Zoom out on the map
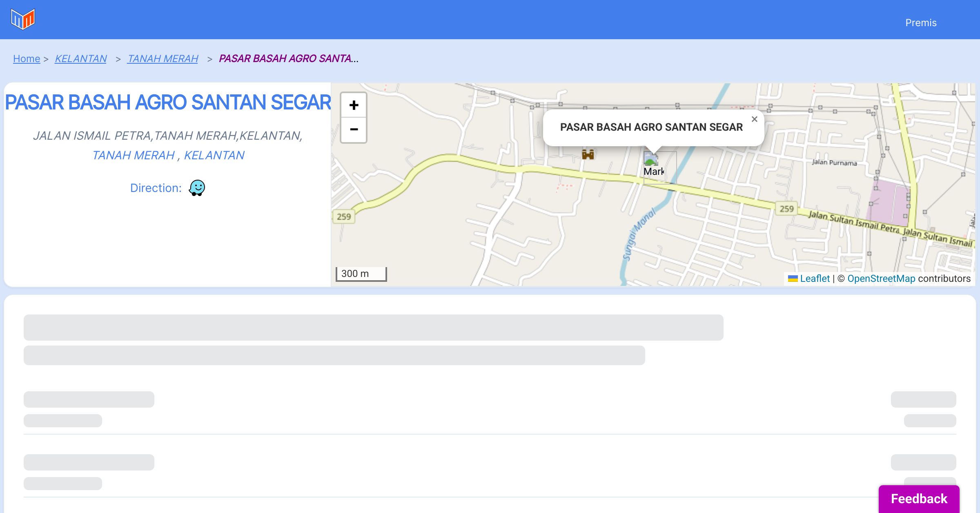Screen dimensions: 980x513 pyautogui.click(x=354, y=130)
